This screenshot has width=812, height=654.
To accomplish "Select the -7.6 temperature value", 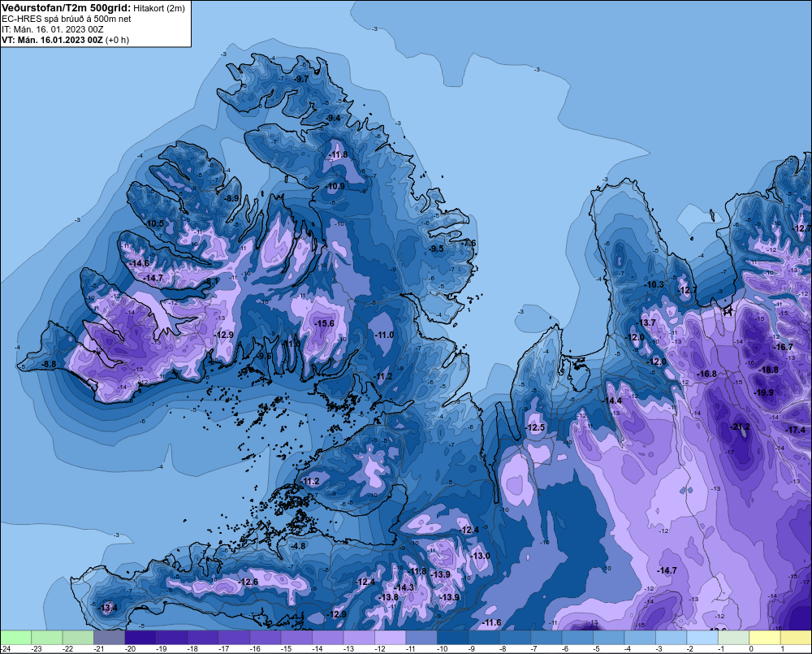I will [x=469, y=243].
